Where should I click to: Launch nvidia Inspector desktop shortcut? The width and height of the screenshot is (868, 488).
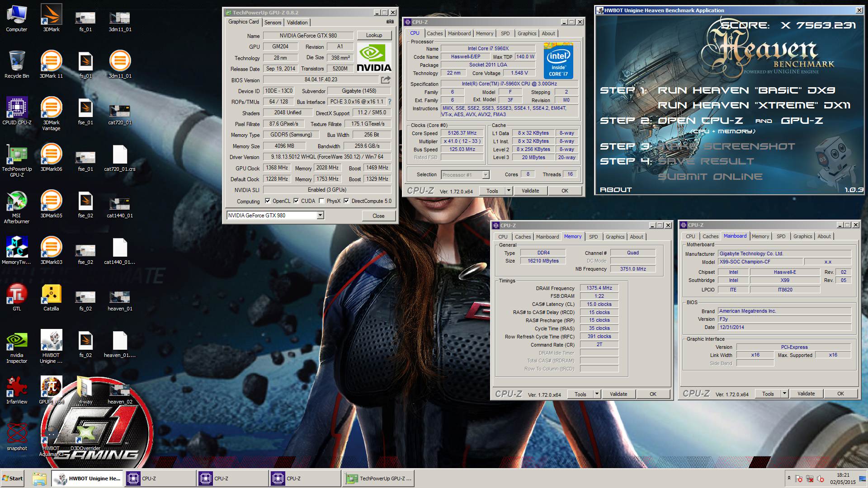17,347
